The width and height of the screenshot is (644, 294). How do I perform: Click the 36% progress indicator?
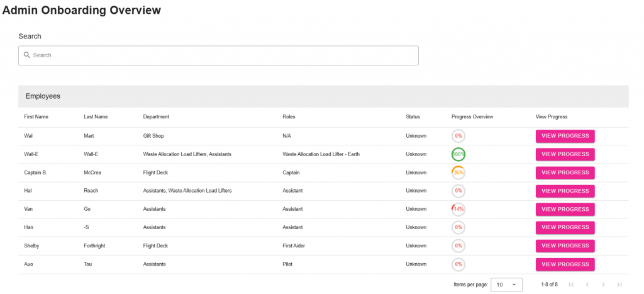point(458,172)
